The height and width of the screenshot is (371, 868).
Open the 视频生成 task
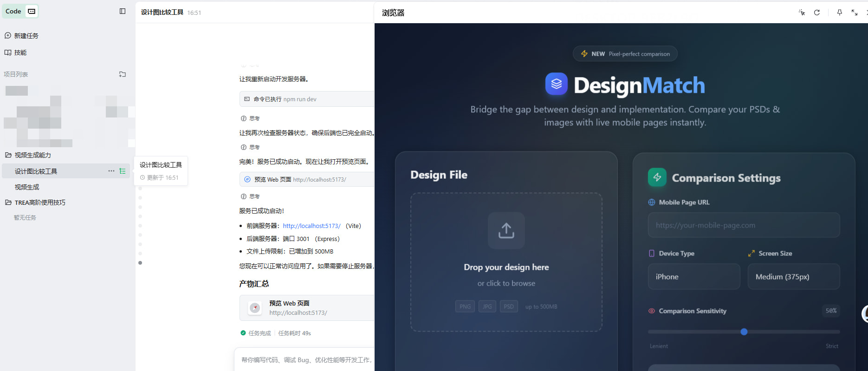pos(27,187)
